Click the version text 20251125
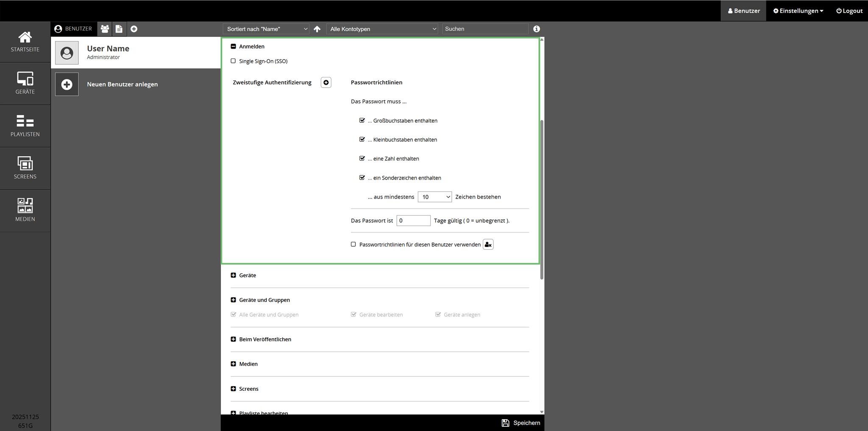Viewport: 868px width, 431px height. (x=25, y=417)
